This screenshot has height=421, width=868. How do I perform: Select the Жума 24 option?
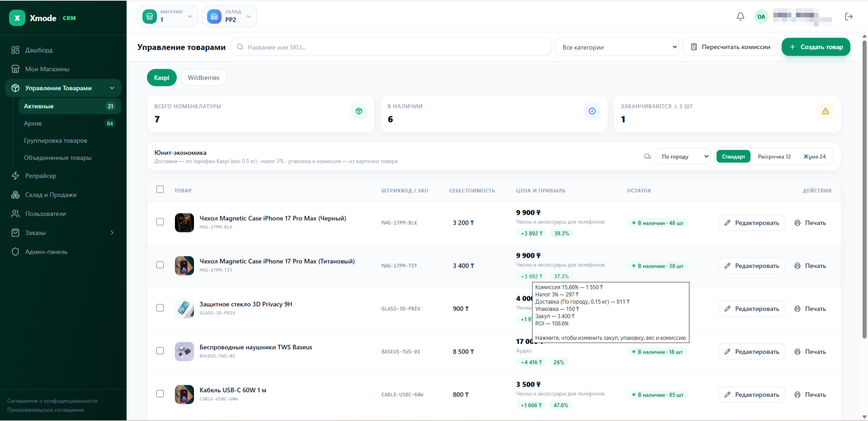[x=814, y=156]
